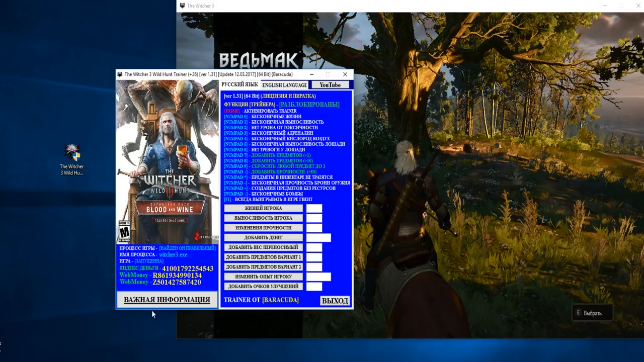Click the РАЗБЛОКИРОВАНЫ status text

click(309, 105)
